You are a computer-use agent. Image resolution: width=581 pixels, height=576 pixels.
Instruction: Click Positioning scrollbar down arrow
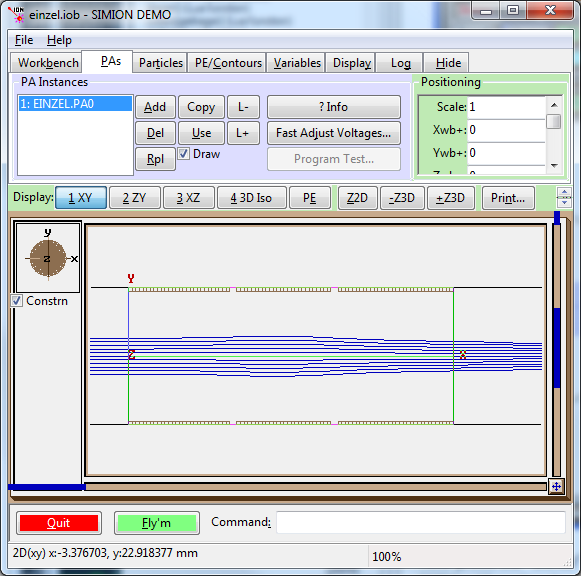[554, 166]
